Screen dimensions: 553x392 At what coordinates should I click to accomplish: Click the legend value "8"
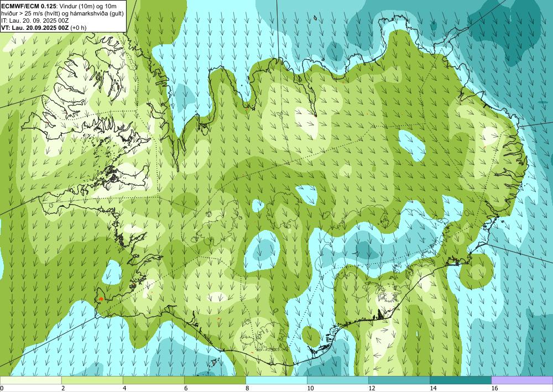click(x=248, y=388)
